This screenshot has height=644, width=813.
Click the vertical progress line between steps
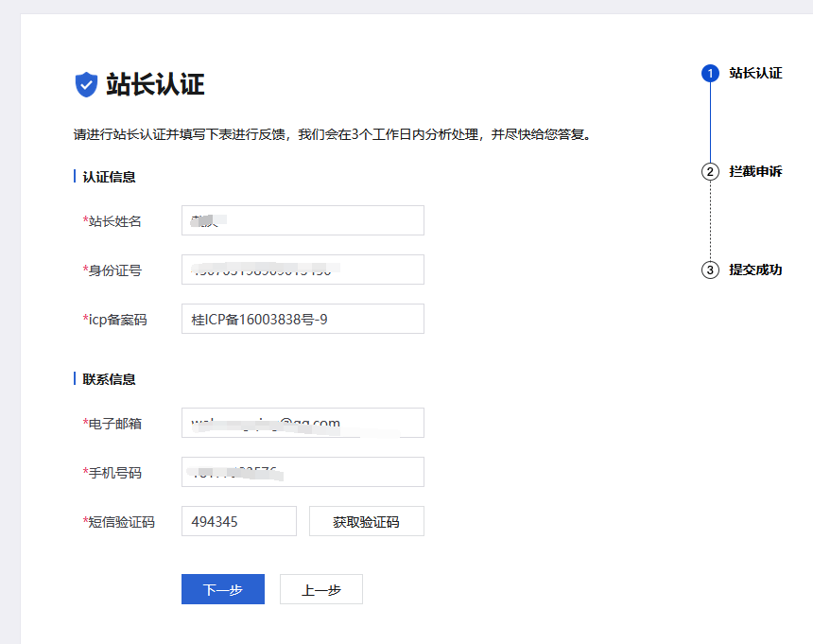coord(710,123)
